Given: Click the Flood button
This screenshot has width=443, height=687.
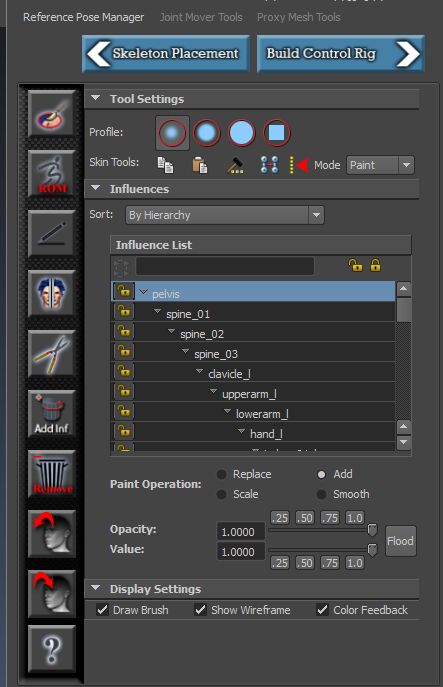Looking at the screenshot, I should 400,541.
